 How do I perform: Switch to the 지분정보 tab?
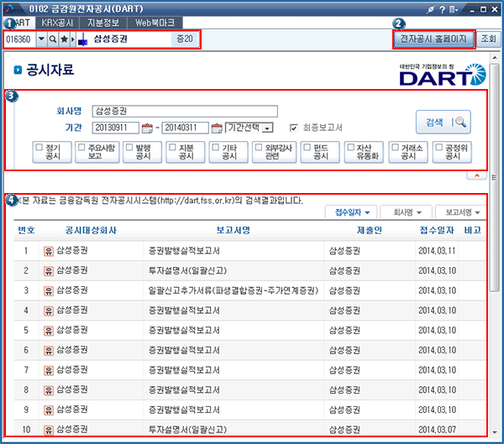pyautogui.click(x=103, y=23)
